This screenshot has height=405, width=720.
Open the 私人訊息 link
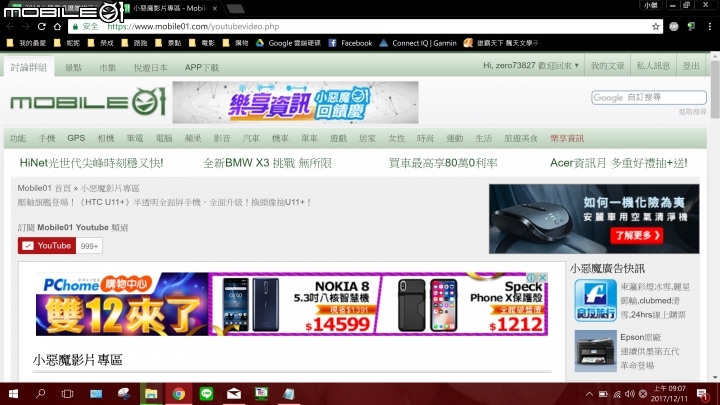(x=653, y=66)
